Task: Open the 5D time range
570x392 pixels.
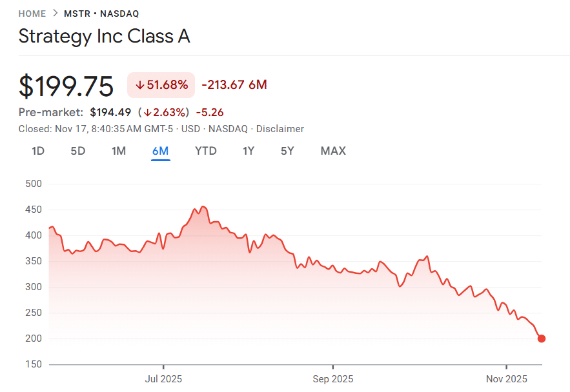Action: coord(77,150)
